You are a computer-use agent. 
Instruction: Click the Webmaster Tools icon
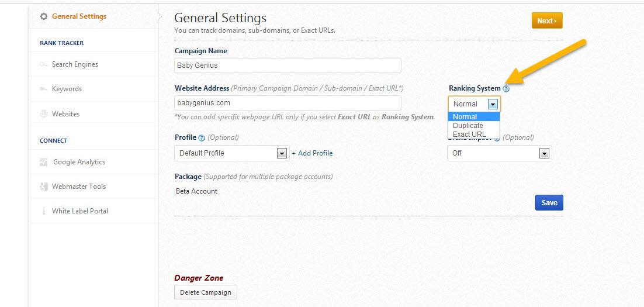pos(43,187)
